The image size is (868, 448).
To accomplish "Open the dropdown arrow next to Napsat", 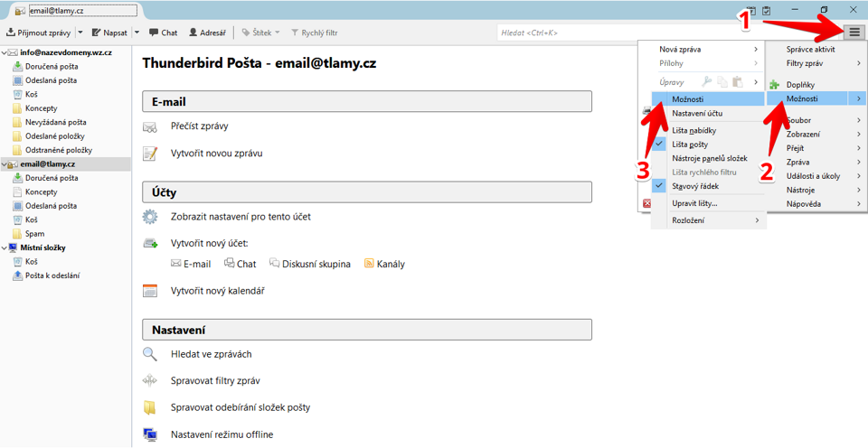I will point(137,33).
